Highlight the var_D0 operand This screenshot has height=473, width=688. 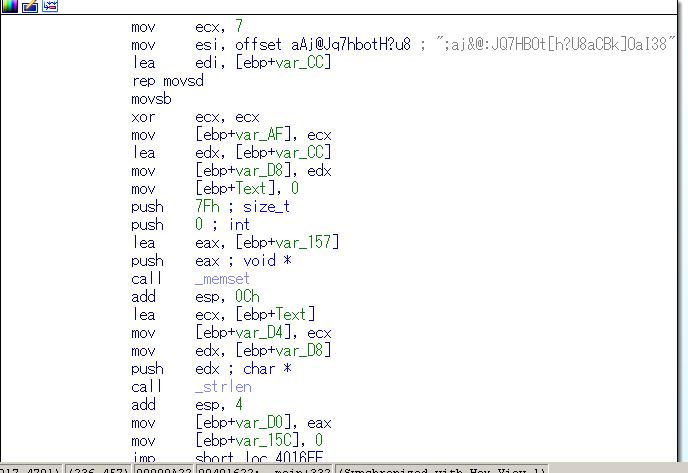tap(259, 423)
